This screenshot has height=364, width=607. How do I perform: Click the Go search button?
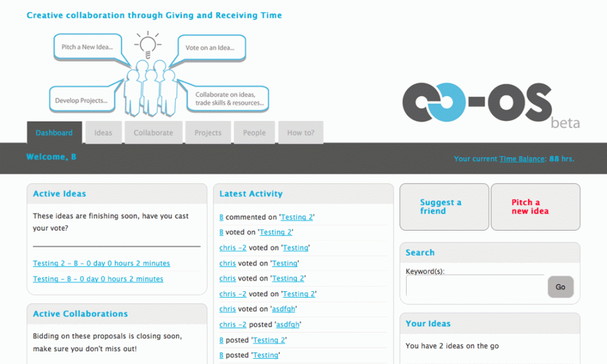point(560,287)
